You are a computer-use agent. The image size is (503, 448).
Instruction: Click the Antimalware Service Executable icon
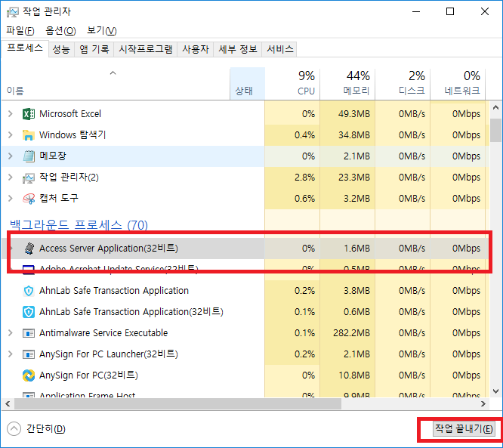coord(29,333)
